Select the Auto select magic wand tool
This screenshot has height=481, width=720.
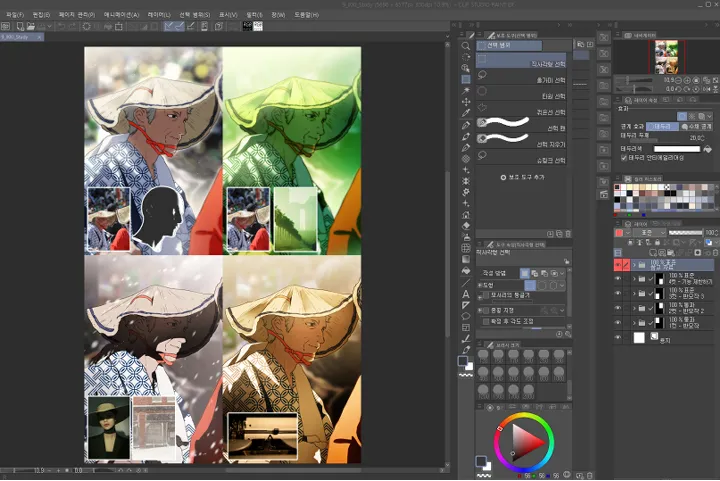(466, 90)
